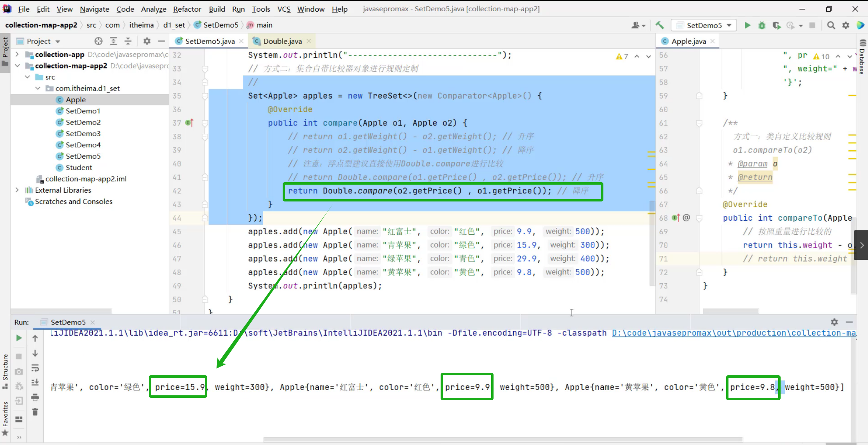
Task: Click the console horizontal scrollbar
Action: coord(503,439)
